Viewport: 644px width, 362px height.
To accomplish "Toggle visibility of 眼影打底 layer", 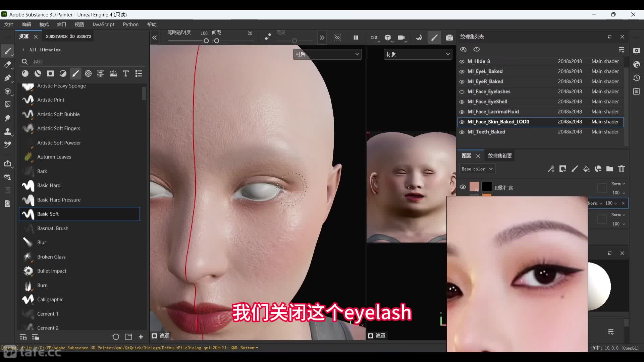I will [463, 187].
